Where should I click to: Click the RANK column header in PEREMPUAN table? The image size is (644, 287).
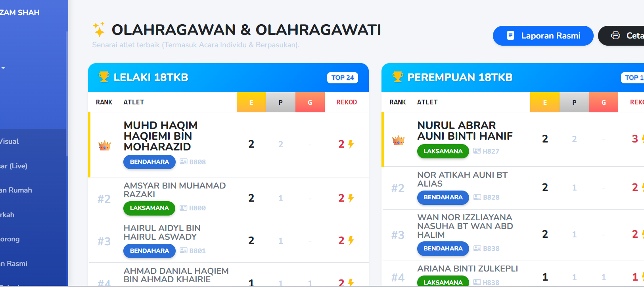point(398,102)
